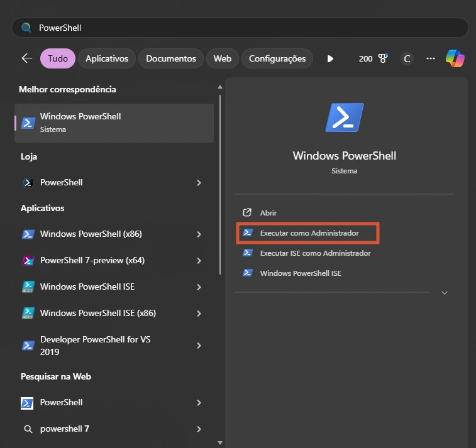Click Executar como Administrador

click(x=309, y=233)
